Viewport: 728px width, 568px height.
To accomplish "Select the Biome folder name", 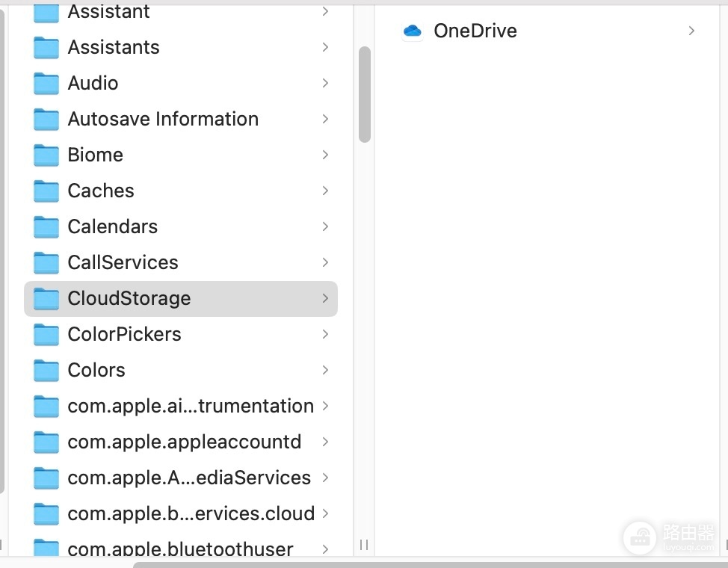I will coord(95,155).
